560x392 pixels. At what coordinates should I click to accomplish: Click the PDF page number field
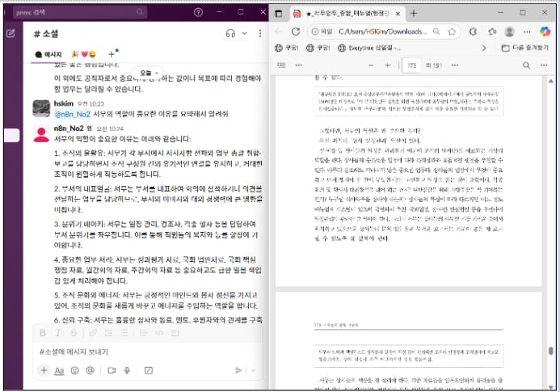(411, 65)
